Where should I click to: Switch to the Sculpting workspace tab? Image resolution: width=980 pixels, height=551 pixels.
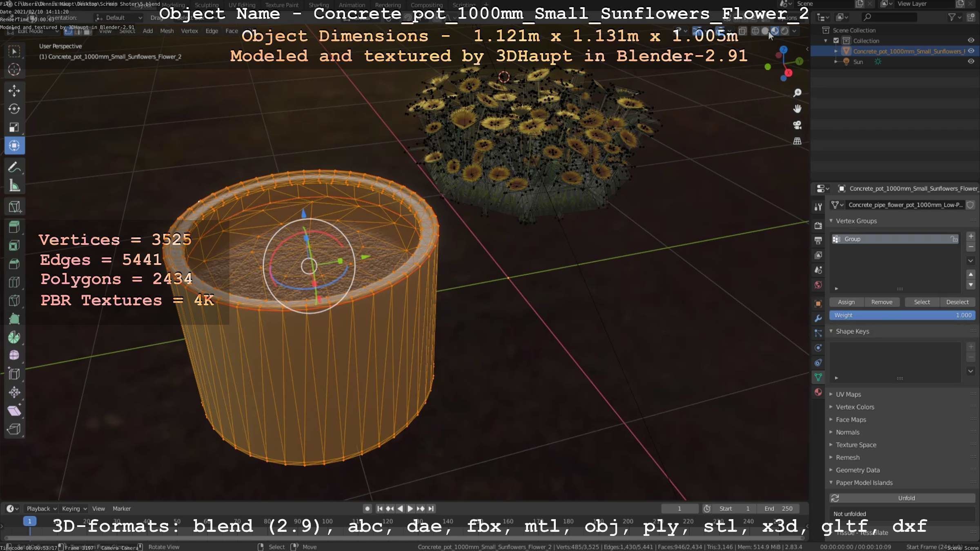point(207,5)
